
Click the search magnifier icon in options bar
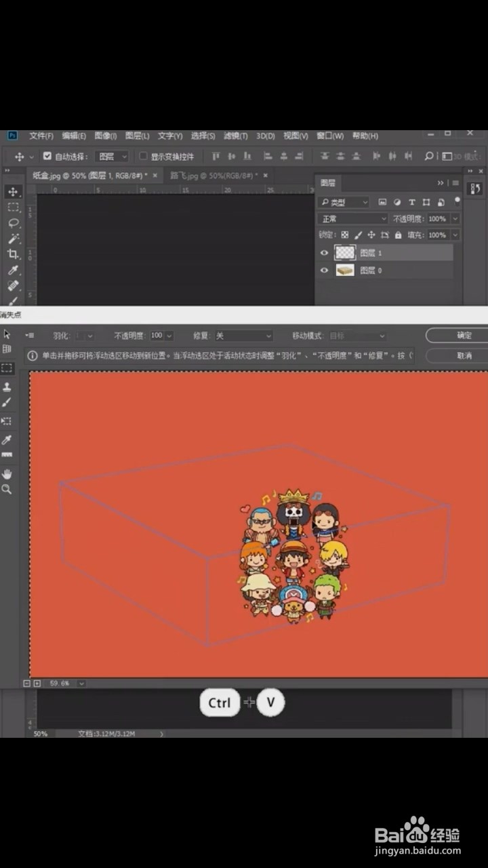pyautogui.click(x=429, y=156)
